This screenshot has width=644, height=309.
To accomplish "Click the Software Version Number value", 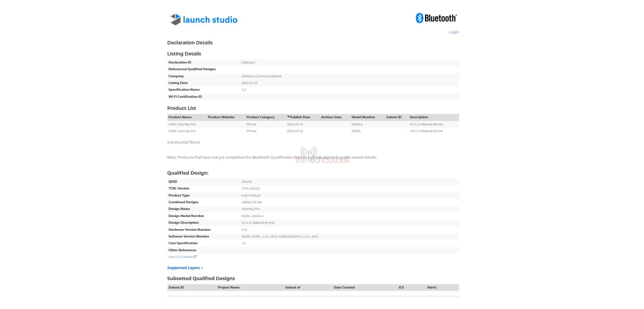I will [x=280, y=236].
